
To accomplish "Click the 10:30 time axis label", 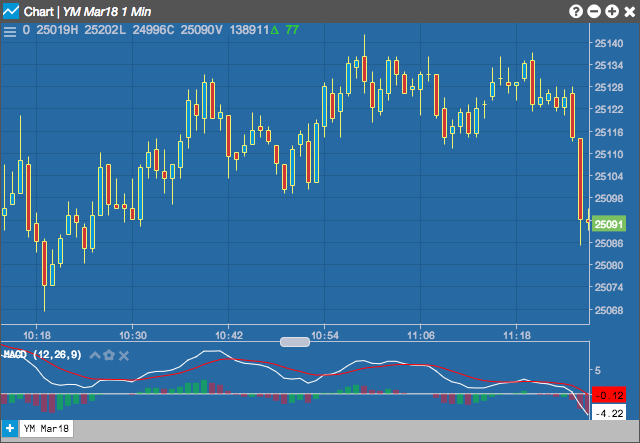I will coord(133,336).
